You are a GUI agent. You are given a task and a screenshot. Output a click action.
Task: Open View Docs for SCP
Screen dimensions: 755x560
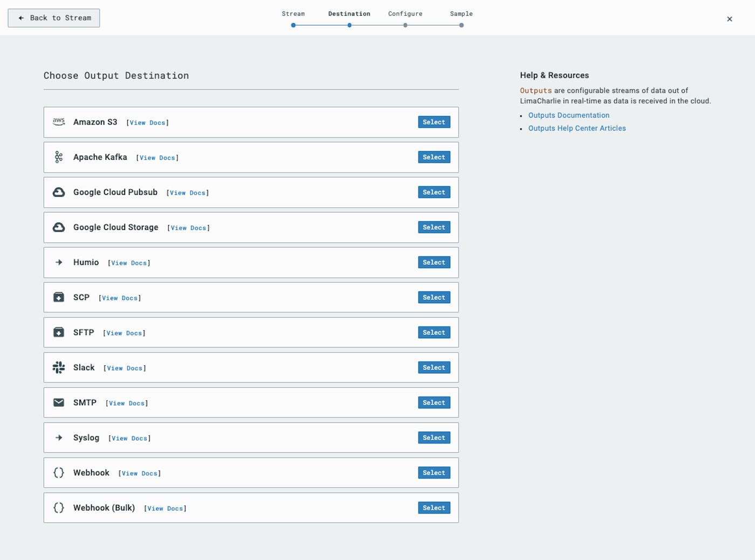click(x=120, y=298)
